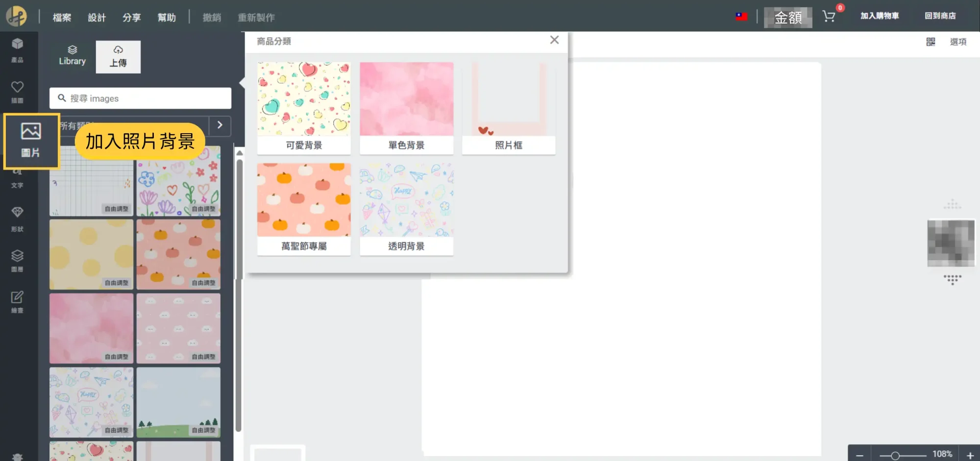The image size is (980, 461).
Task: Close the 商品分類 category popup
Action: 554,40
